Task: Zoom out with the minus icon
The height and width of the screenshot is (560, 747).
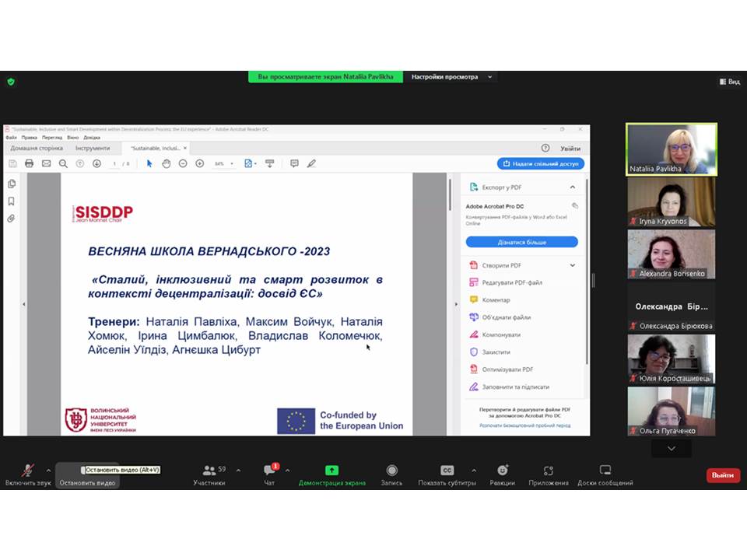Action: (x=183, y=163)
